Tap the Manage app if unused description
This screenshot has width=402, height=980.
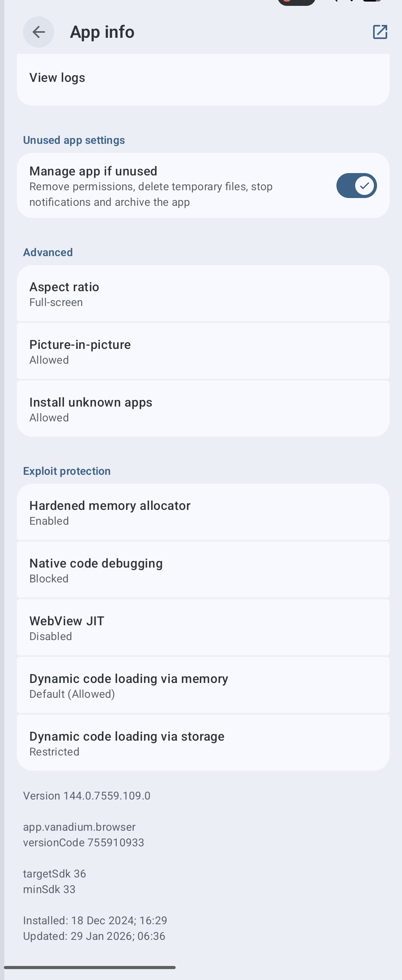[151, 195]
